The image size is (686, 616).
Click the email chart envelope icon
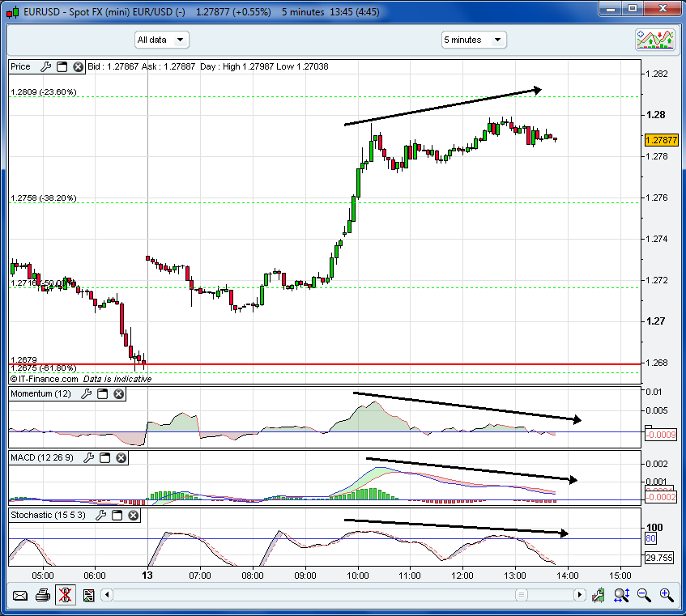[x=20, y=595]
